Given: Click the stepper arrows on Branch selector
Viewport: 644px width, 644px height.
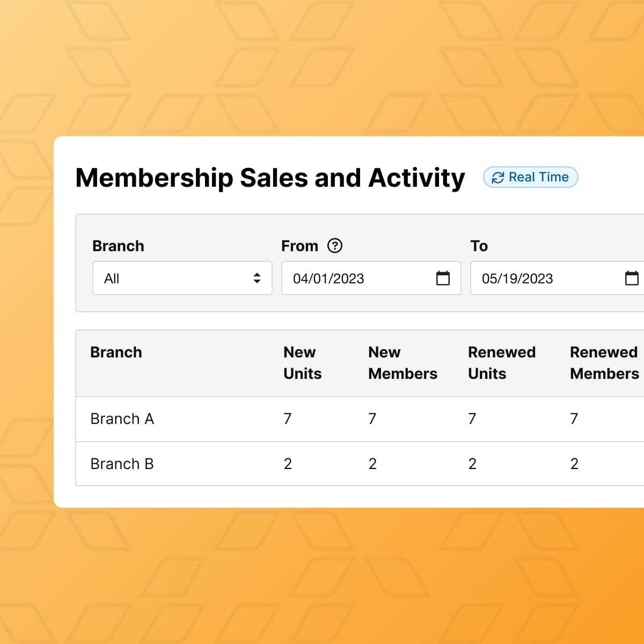Looking at the screenshot, I should [x=257, y=278].
